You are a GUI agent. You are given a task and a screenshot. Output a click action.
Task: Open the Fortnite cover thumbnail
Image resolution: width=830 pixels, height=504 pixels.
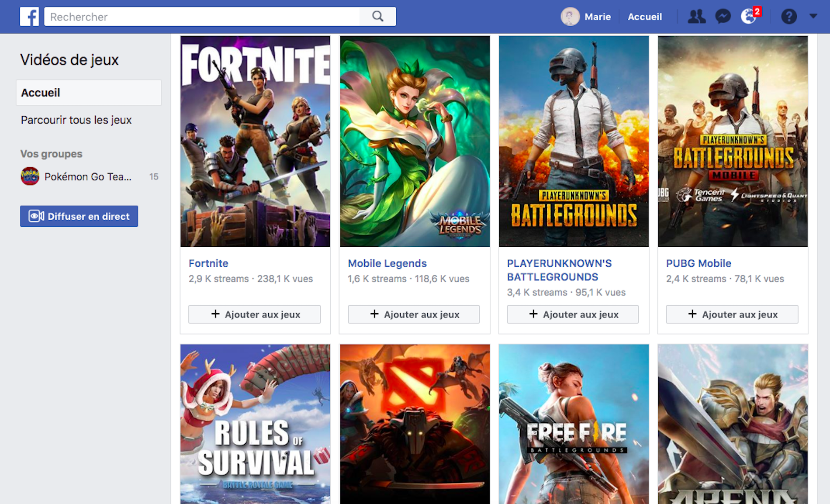pos(255,142)
